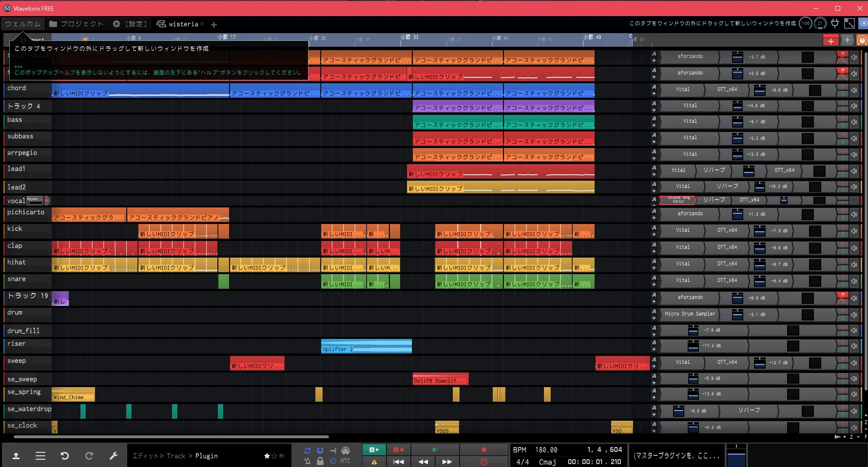
Task: Toggle mute M on chord track
Action: click(843, 87)
